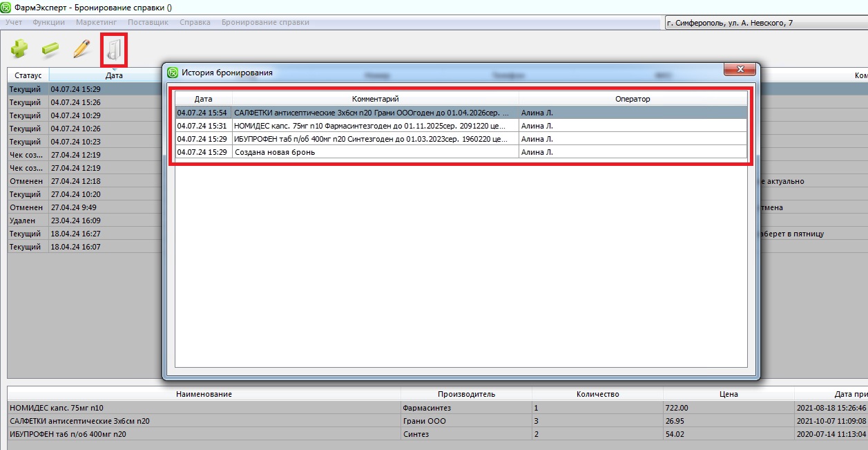Sort history by Дата column header
This screenshot has width=868, height=450.
[203, 99]
